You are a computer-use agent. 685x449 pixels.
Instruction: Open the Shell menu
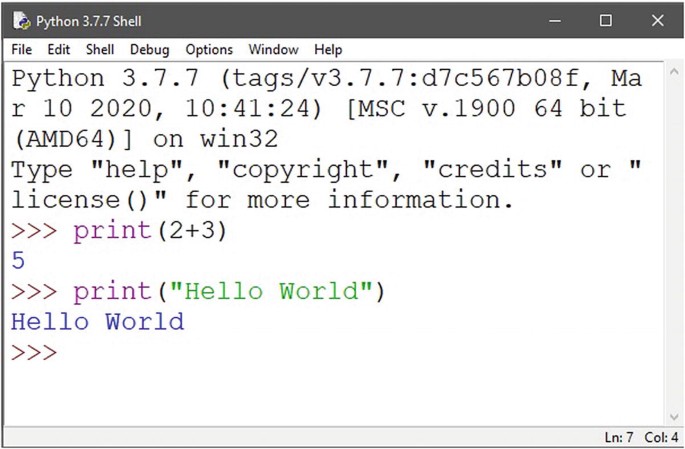coord(100,49)
